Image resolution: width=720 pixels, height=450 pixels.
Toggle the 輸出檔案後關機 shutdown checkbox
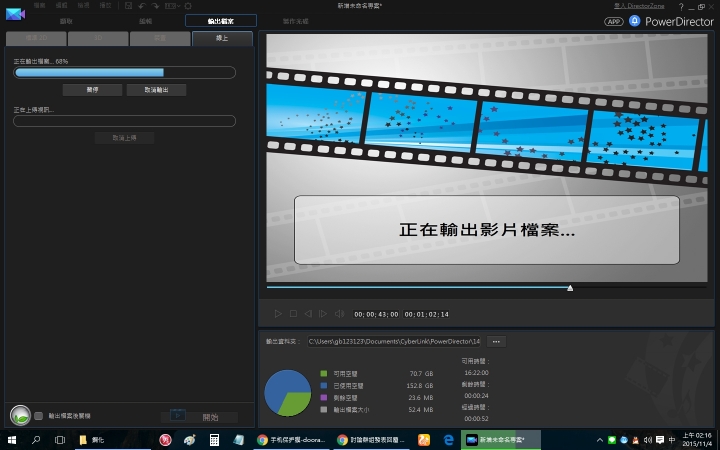39,416
